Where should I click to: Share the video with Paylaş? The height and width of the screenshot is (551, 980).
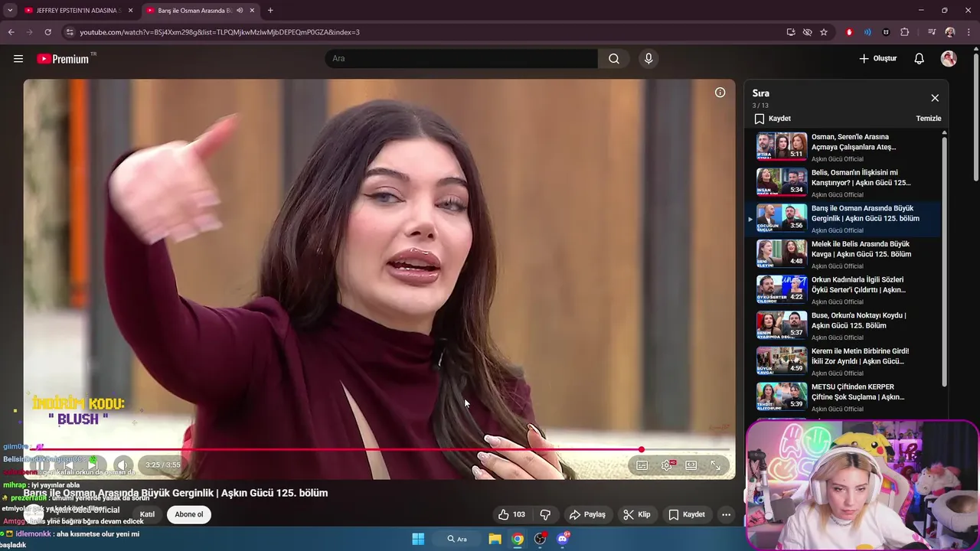(x=587, y=514)
